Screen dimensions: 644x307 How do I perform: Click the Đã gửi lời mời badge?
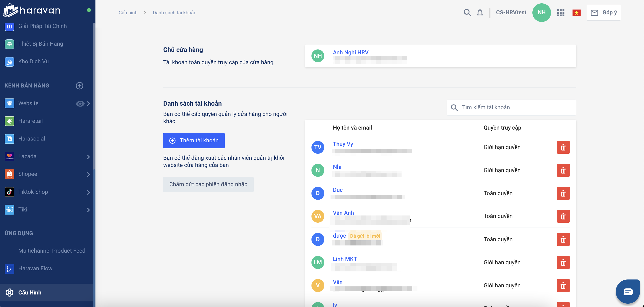(365, 236)
